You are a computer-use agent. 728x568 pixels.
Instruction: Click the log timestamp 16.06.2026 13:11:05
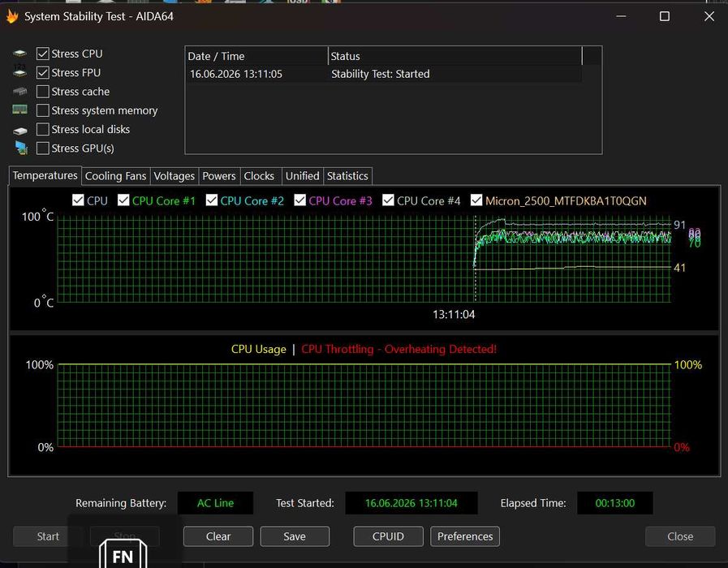[236, 74]
